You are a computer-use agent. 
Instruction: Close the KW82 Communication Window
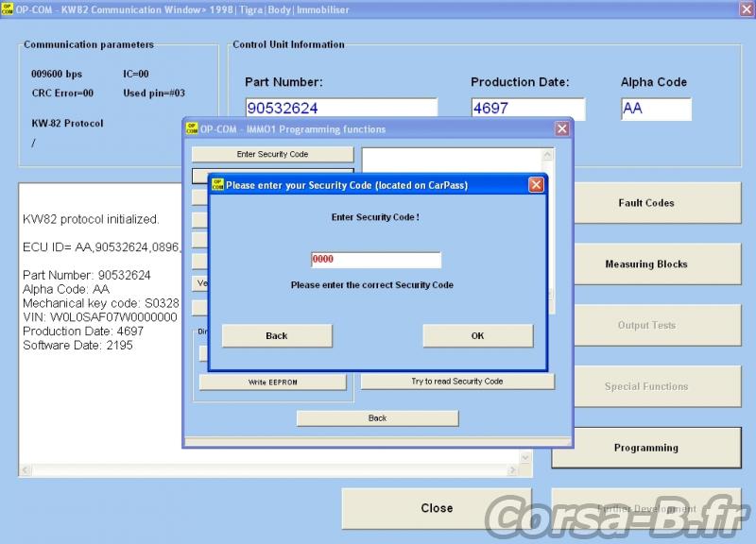(747, 9)
